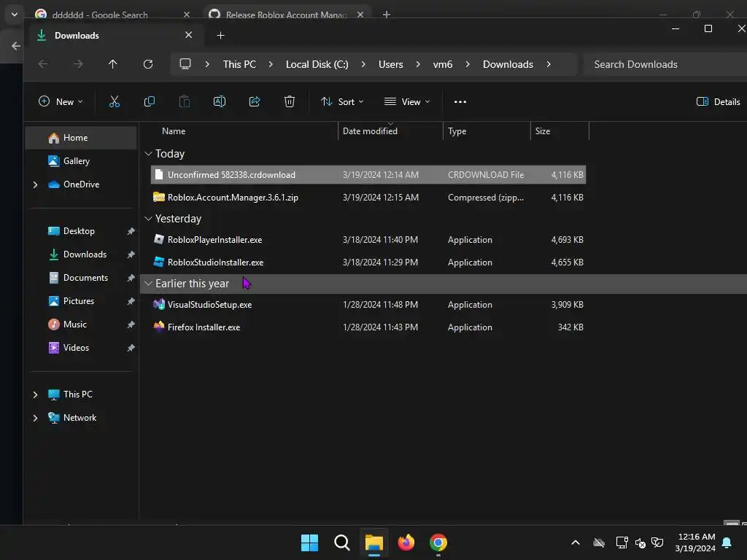Collapse the Earlier this year group
Image resolution: width=747 pixels, height=560 pixels.
pyautogui.click(x=148, y=284)
